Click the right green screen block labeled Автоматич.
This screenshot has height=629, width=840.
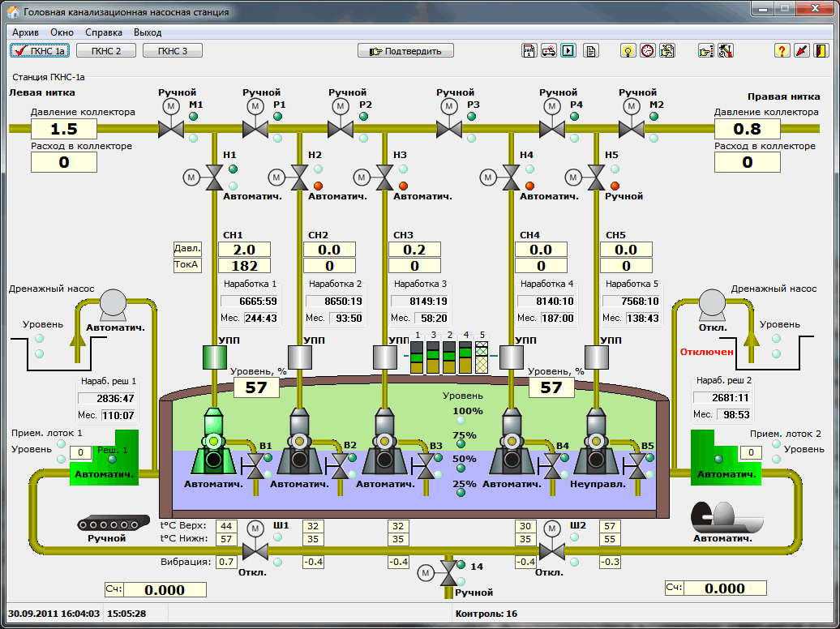coord(726,457)
